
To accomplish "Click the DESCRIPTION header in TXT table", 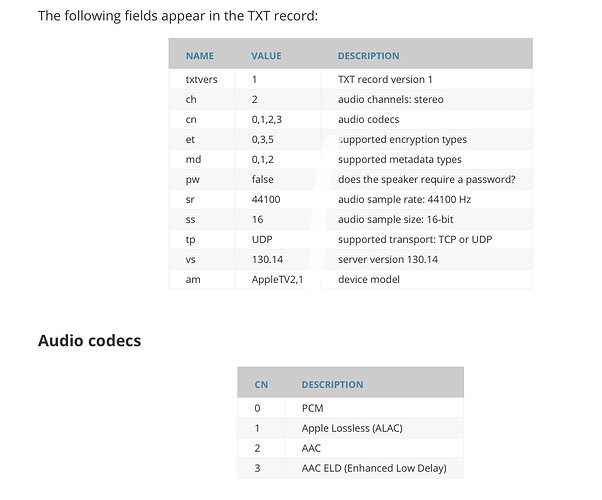I will [x=368, y=56].
